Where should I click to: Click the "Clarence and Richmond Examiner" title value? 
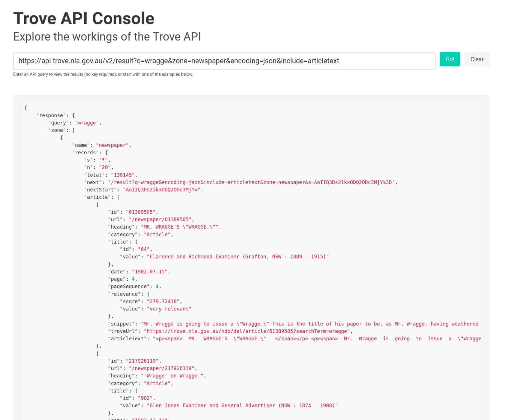238,257
